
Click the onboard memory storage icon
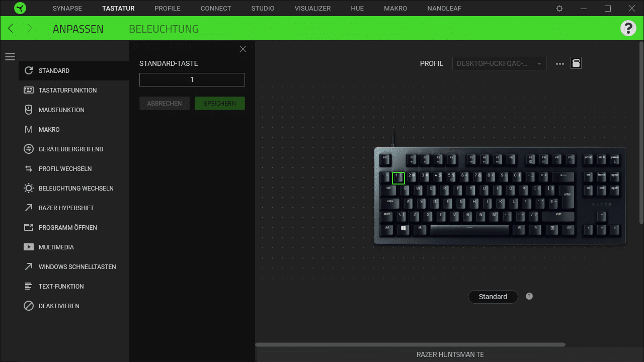(576, 63)
